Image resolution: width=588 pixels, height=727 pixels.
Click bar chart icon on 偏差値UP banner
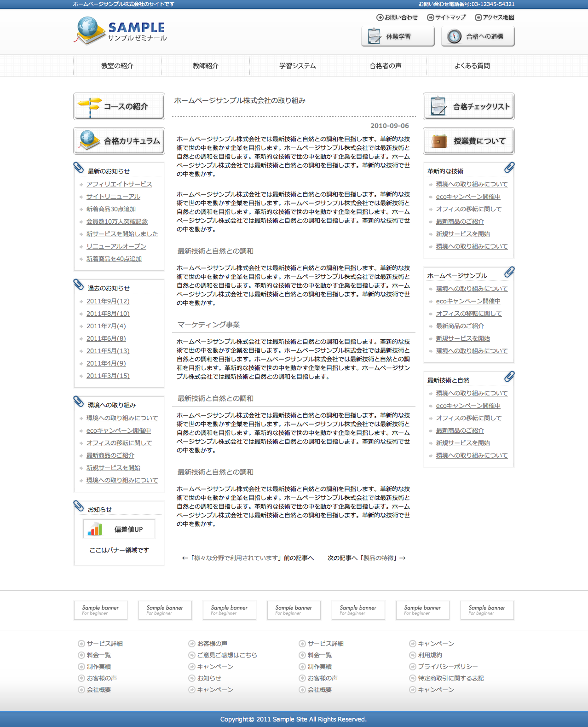(95, 529)
